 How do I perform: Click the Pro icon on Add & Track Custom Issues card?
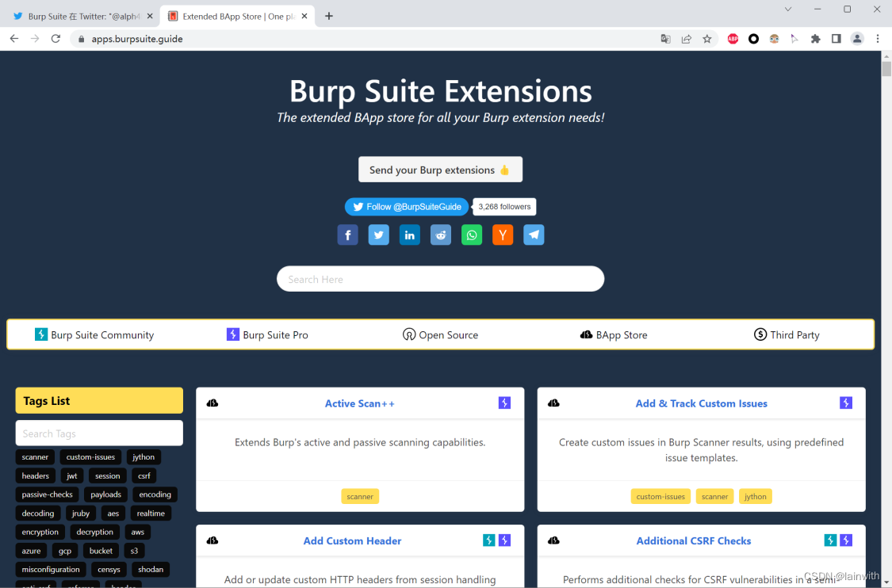click(846, 403)
